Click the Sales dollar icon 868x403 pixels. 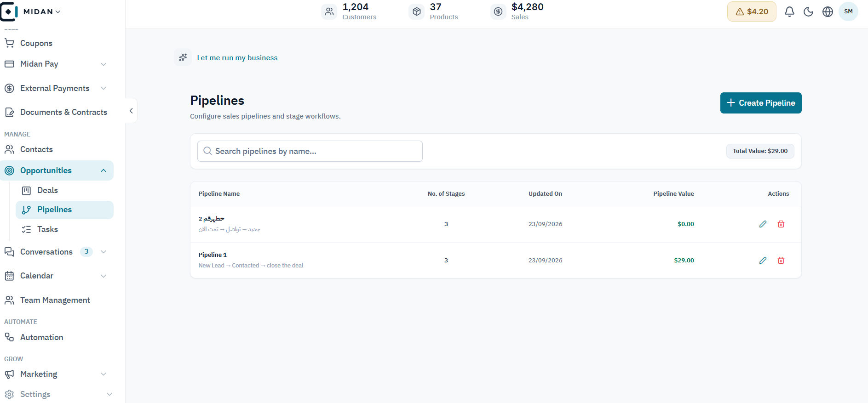pos(498,11)
